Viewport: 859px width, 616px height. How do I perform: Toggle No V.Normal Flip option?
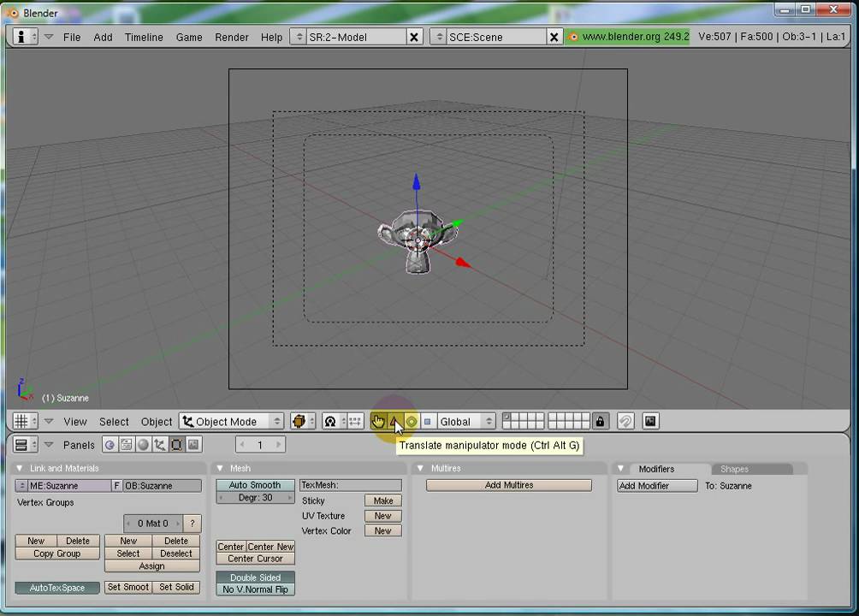click(x=255, y=589)
